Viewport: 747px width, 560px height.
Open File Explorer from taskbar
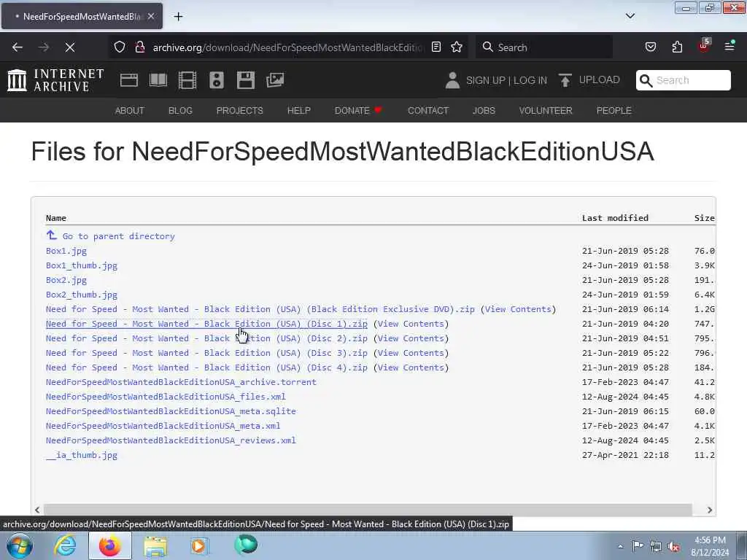coord(155,546)
